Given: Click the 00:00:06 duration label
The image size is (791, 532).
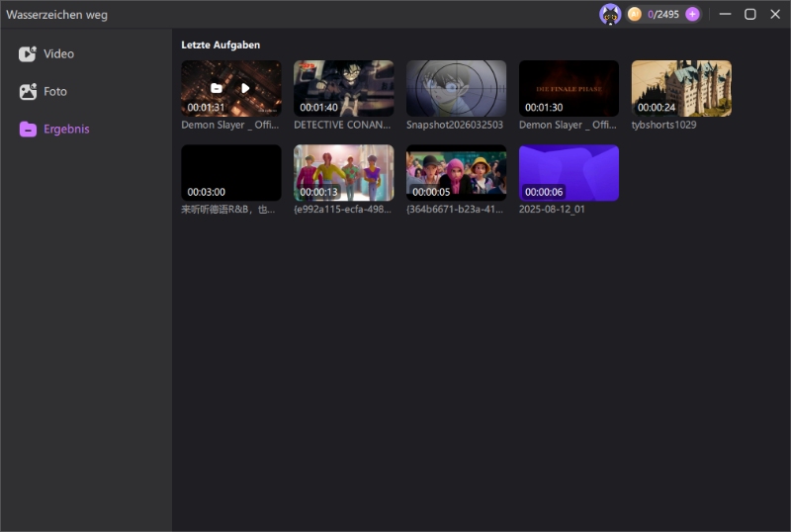Looking at the screenshot, I should 543,192.
